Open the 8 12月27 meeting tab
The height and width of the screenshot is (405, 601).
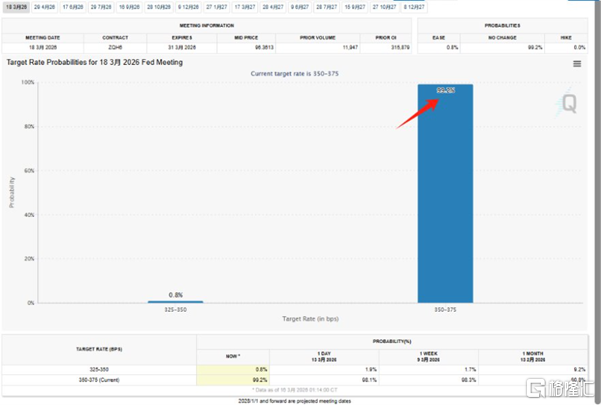pyautogui.click(x=414, y=7)
